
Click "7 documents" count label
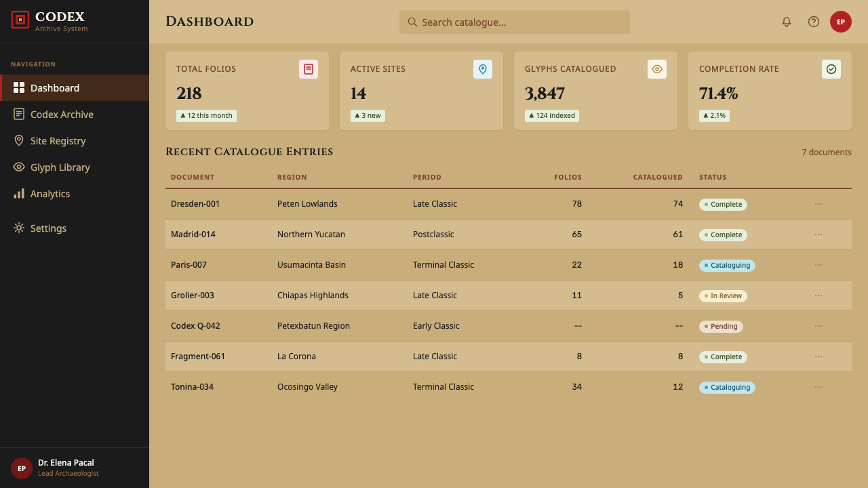point(827,152)
